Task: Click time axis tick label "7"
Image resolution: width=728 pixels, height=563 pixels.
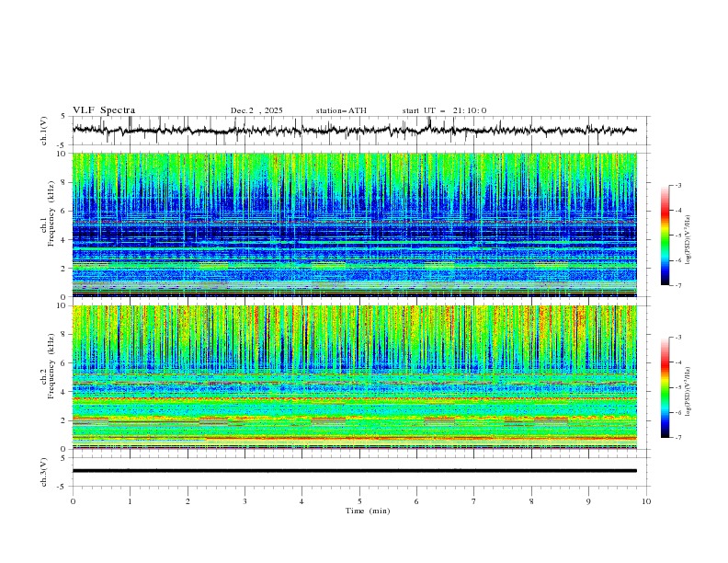Action: tap(474, 501)
